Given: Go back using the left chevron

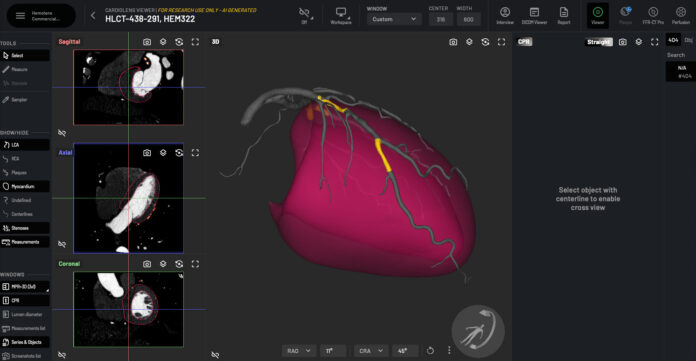Looking at the screenshot, I should [x=93, y=16].
